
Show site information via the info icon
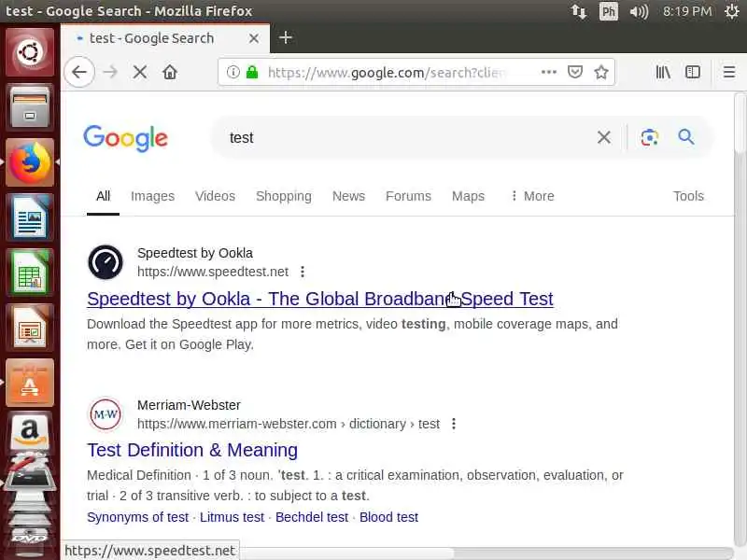coord(233,73)
